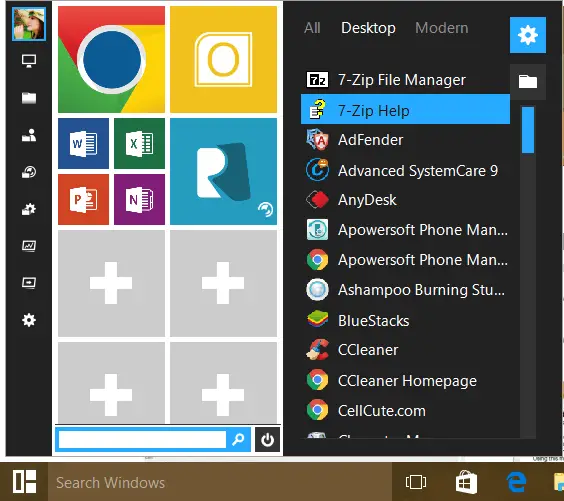Viewport: 564px width, 501px height.
Task: Click the folder view button beside app list
Action: (528, 82)
